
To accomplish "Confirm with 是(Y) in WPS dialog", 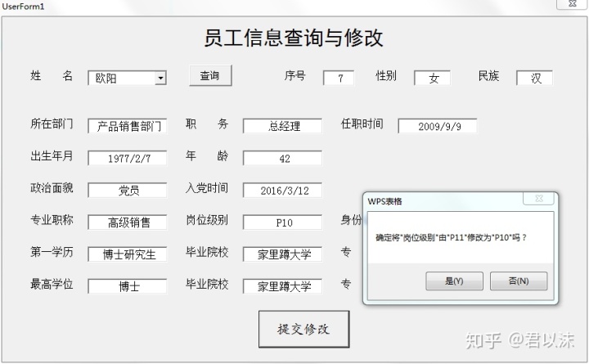I will point(454,281).
